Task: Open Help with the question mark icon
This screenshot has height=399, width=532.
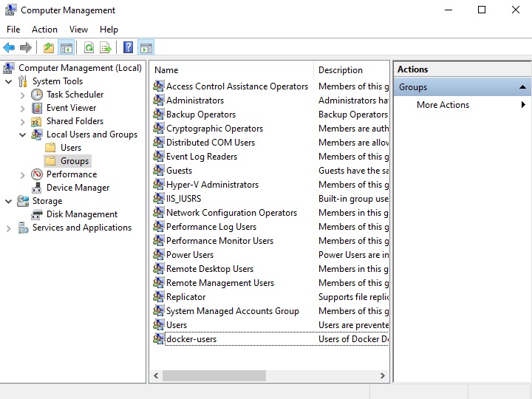Action: 128,48
